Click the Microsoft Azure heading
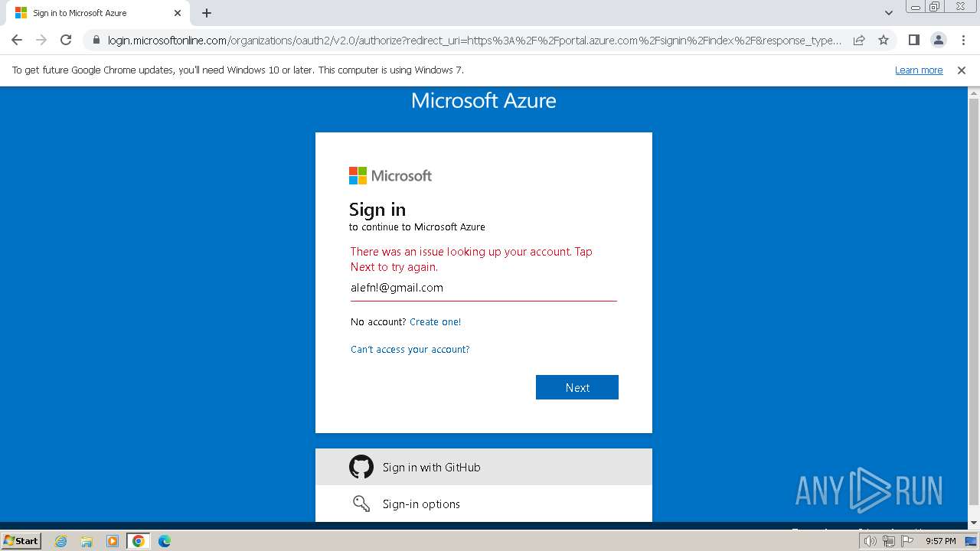 click(484, 100)
